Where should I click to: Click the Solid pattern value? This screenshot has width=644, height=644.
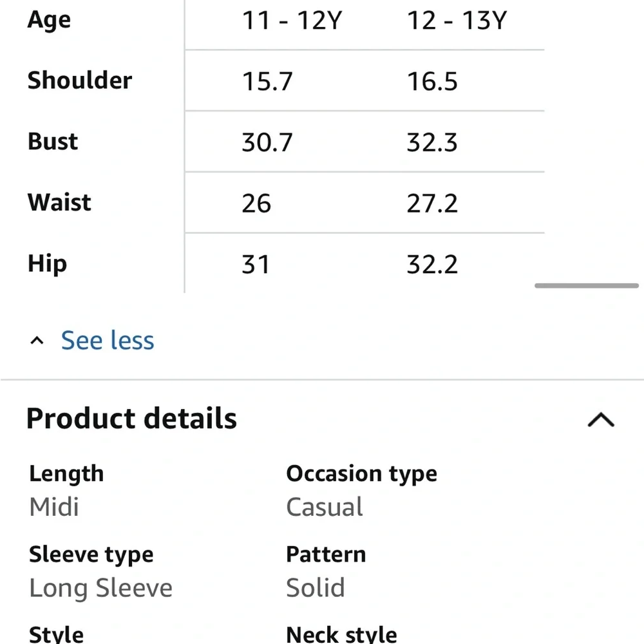(x=316, y=588)
